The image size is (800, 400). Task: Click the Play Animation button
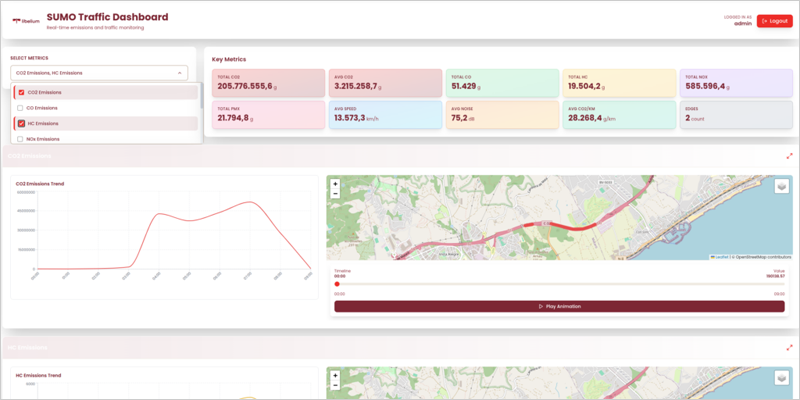(559, 306)
